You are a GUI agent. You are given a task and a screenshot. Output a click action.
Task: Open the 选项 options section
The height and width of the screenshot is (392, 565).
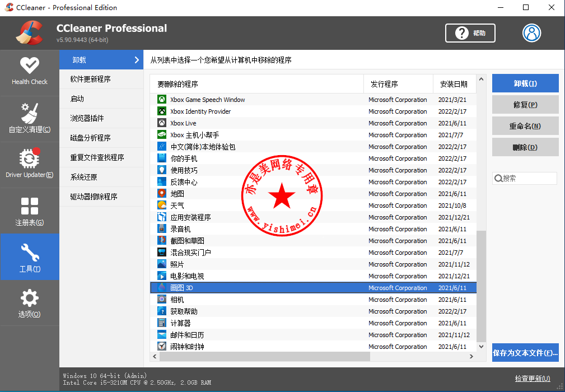pyautogui.click(x=30, y=302)
